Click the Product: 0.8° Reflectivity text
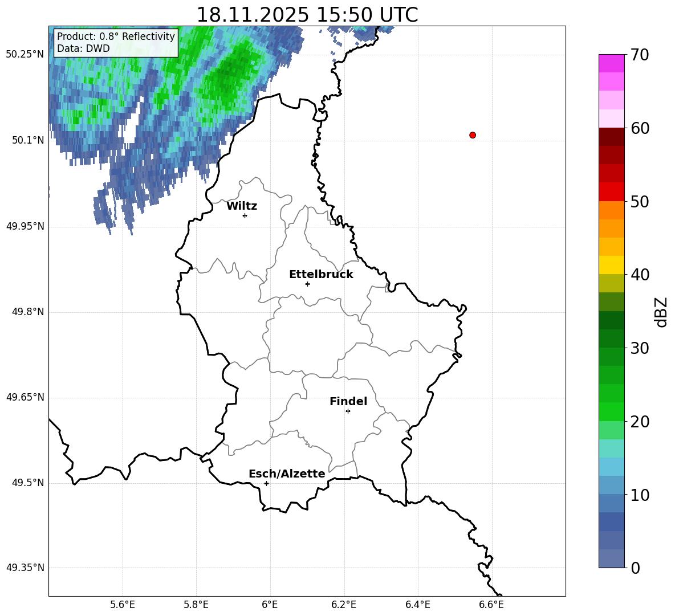Image resolution: width=675 pixels, height=616 pixels. [x=116, y=36]
